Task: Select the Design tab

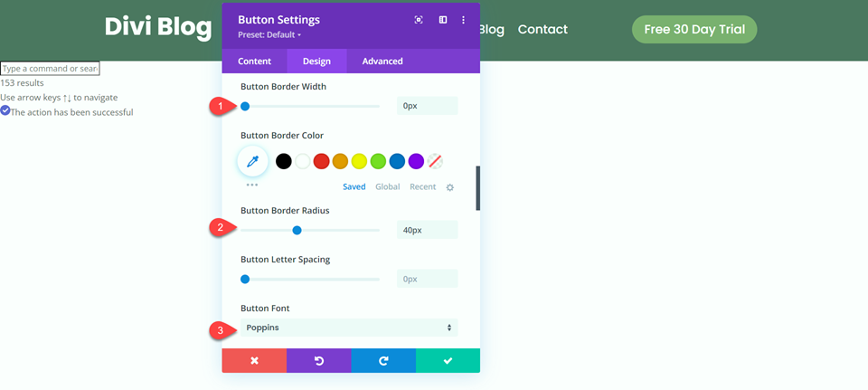Action: coord(316,61)
